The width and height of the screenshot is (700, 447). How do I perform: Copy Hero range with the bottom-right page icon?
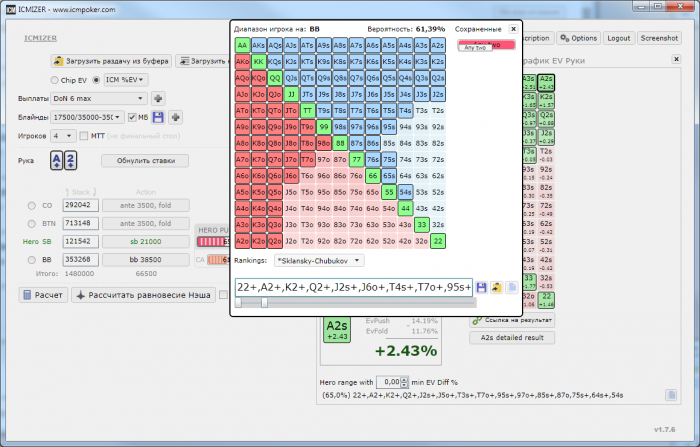(671, 395)
